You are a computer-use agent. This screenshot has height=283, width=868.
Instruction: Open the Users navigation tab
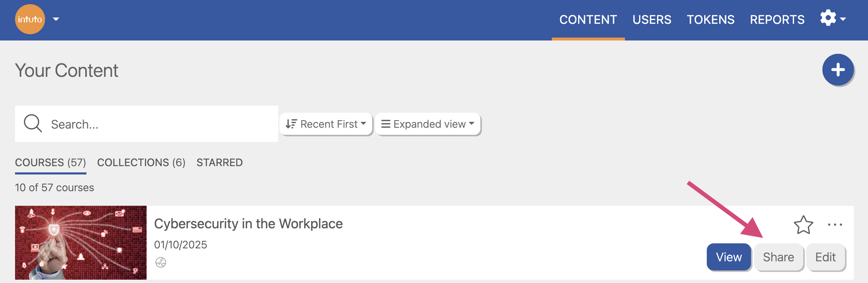coord(652,20)
